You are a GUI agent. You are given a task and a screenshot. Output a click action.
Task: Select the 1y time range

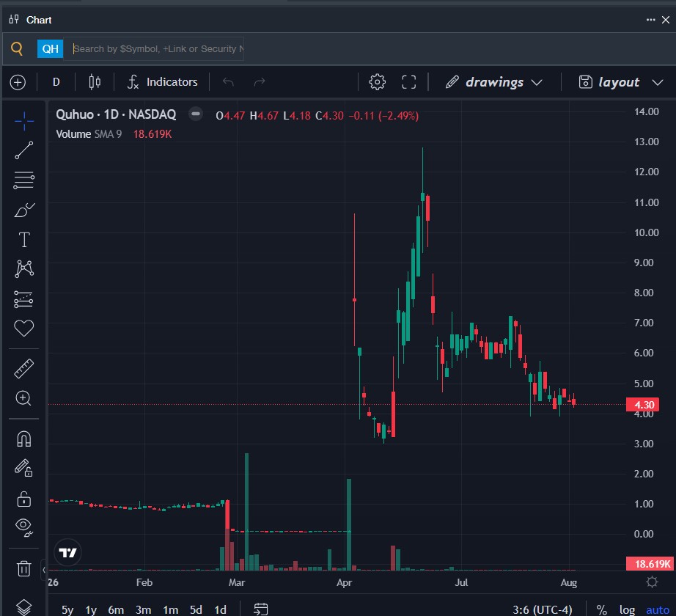tap(91, 609)
